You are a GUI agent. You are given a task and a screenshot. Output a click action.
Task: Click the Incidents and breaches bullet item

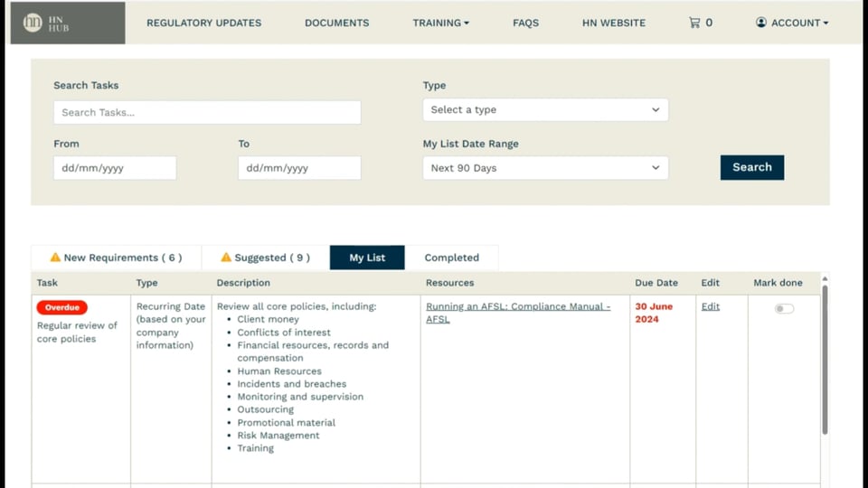pos(292,384)
